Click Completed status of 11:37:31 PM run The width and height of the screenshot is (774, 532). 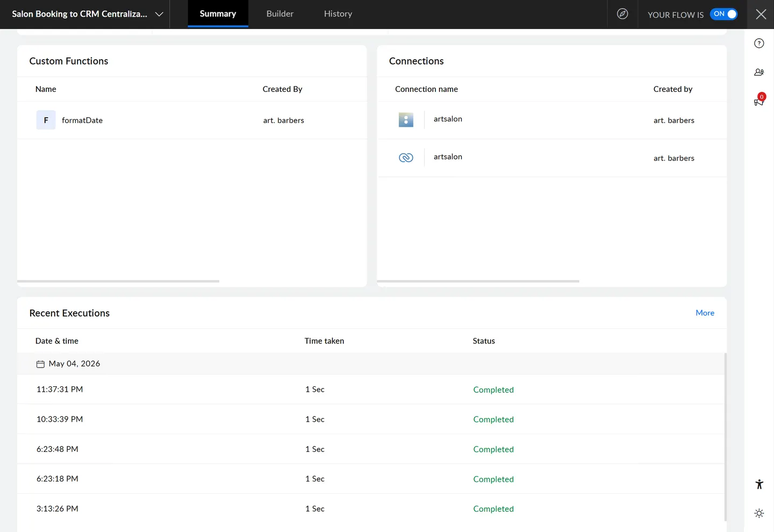(x=493, y=390)
